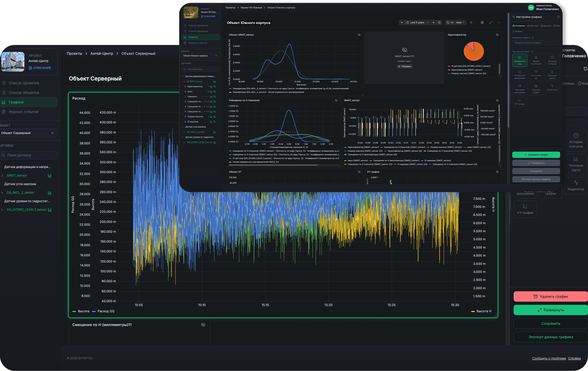The width and height of the screenshot is (588, 371).
Task: Zoom out time range with magnifier icon
Action: click(439, 22)
